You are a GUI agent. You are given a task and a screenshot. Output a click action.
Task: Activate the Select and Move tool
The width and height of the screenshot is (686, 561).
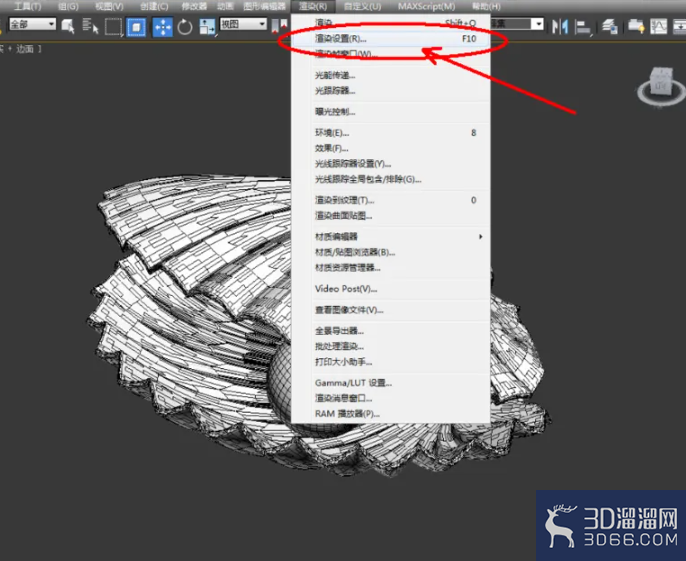point(163,27)
